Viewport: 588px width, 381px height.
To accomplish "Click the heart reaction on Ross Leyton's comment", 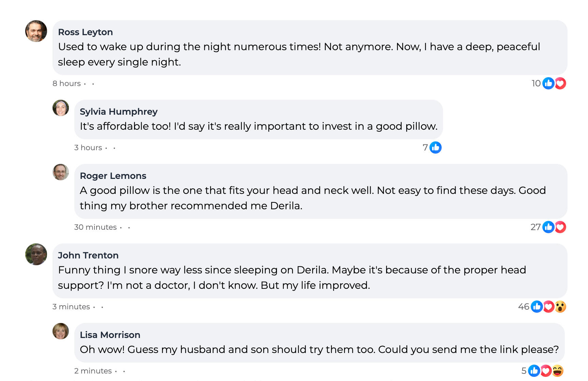I will coord(560,83).
